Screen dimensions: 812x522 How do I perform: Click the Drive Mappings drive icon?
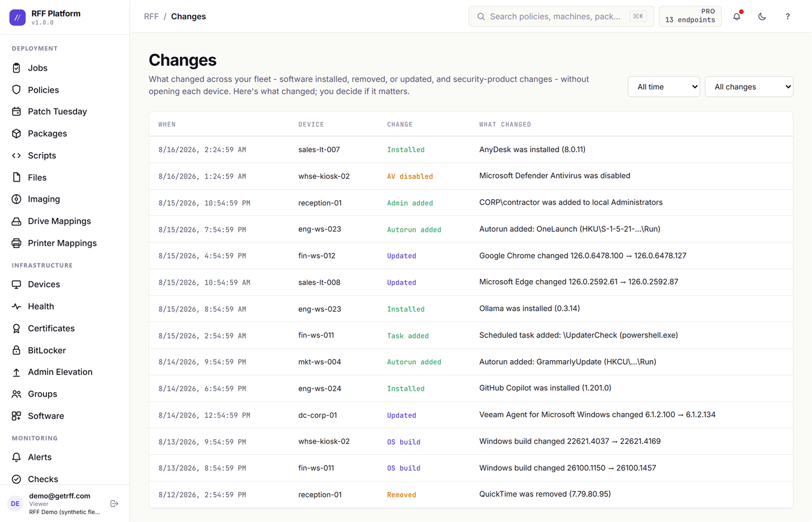[16, 221]
